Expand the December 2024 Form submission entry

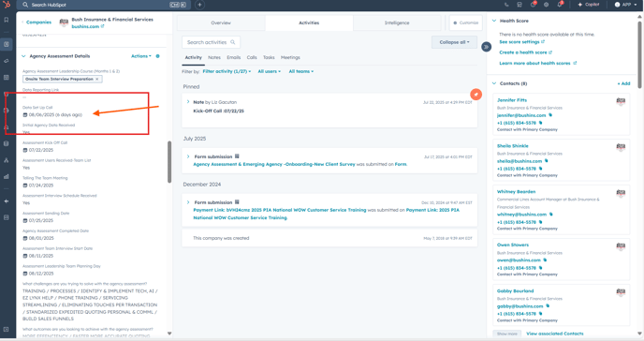(x=188, y=202)
